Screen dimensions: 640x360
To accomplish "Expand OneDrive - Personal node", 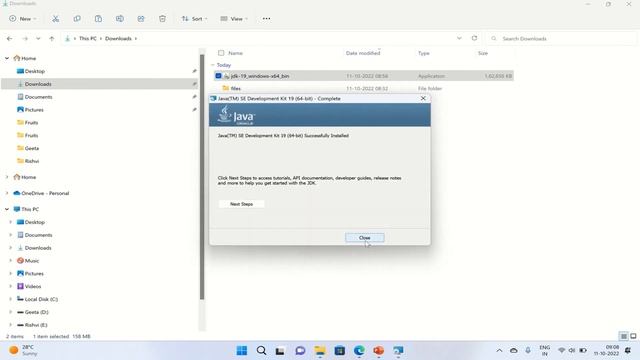I will [7, 193].
